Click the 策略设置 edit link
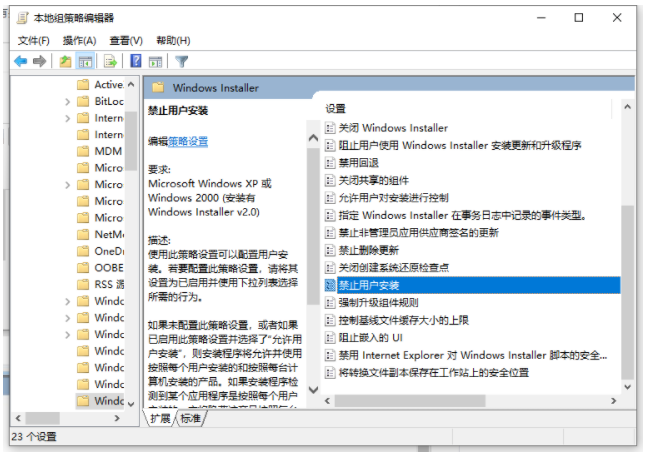 coord(188,142)
